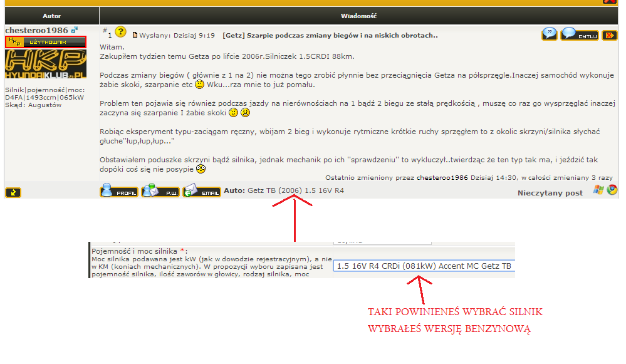Click the "Wiadomość" column header
Image resolution: width=626 pixels, height=364 pixels.
click(358, 16)
